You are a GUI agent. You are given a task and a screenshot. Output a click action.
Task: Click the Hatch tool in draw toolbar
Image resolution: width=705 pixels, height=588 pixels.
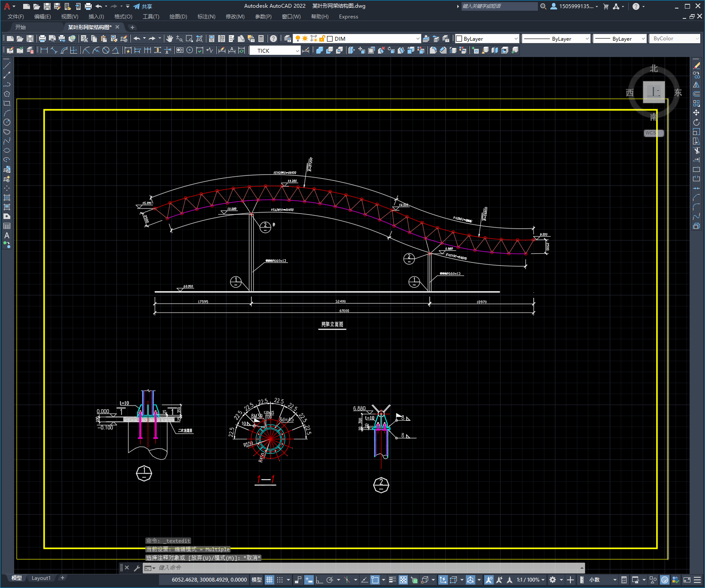(7, 198)
